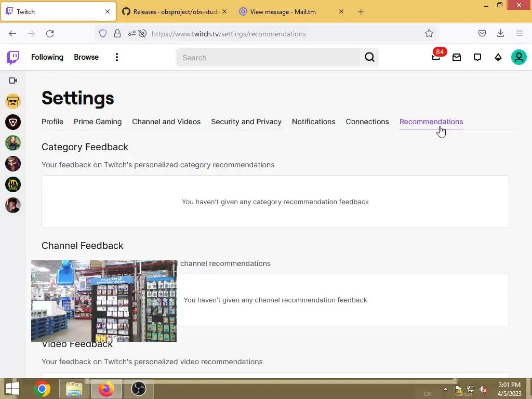Click the site padlock security icon

click(x=117, y=33)
